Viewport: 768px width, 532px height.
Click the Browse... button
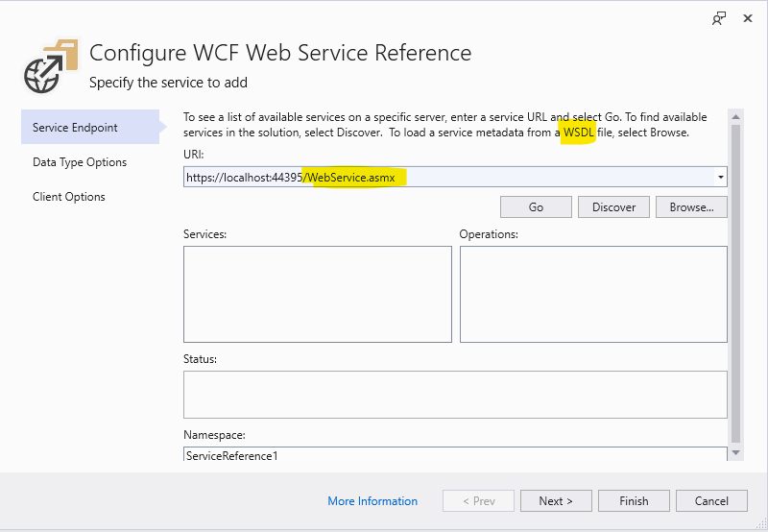[x=691, y=207]
